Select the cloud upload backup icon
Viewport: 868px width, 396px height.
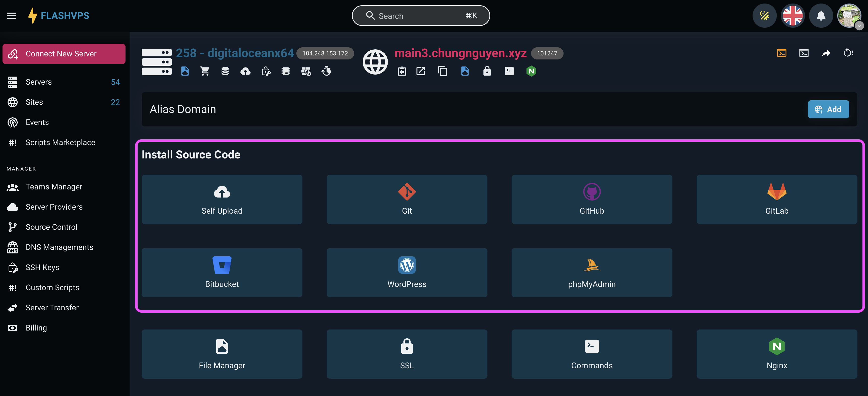[x=245, y=71]
